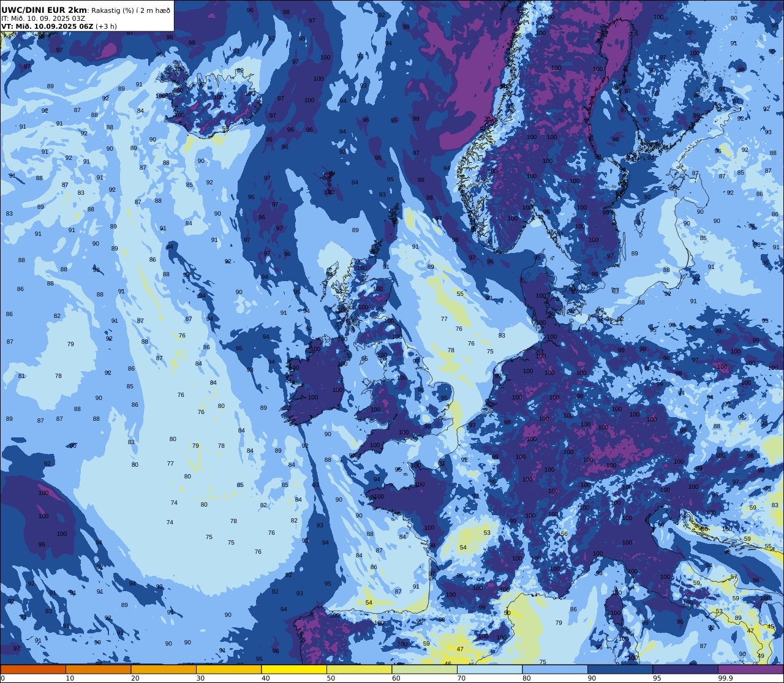The width and height of the screenshot is (784, 683).
Task: Click the '40' tick label on the color scale
Action: click(x=265, y=678)
